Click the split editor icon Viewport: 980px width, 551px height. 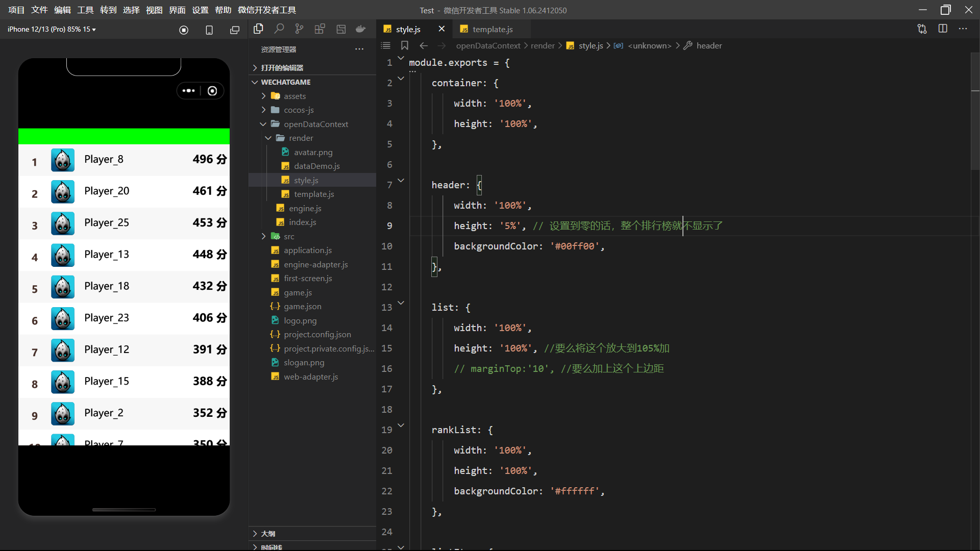click(943, 29)
